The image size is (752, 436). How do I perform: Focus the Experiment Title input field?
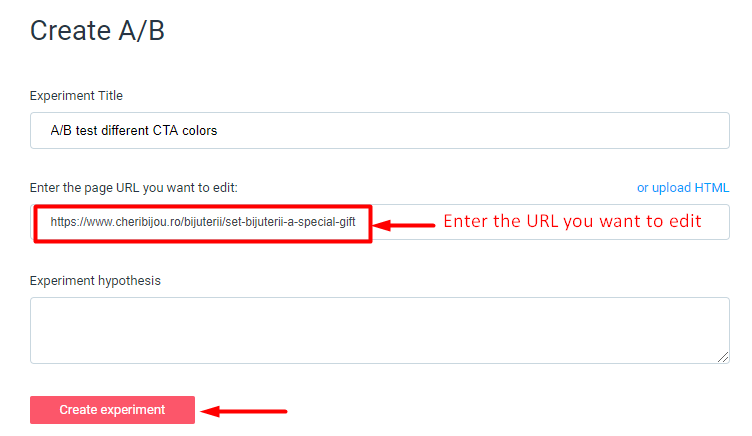click(x=380, y=130)
